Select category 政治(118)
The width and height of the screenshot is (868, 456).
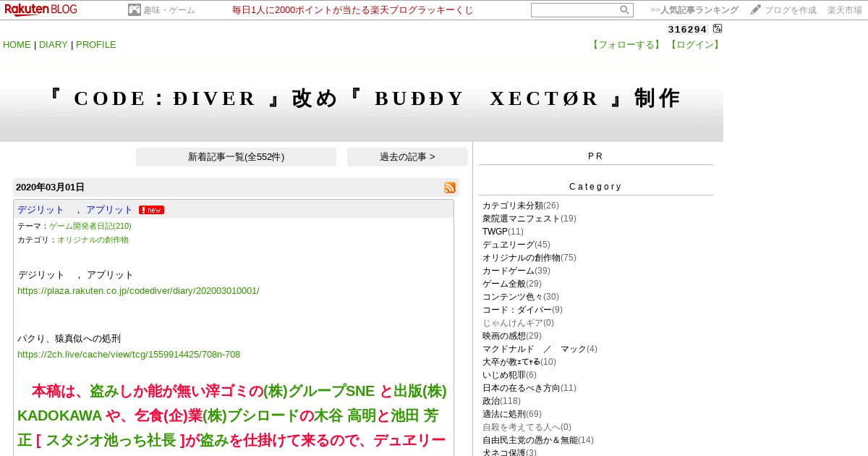pos(501,401)
